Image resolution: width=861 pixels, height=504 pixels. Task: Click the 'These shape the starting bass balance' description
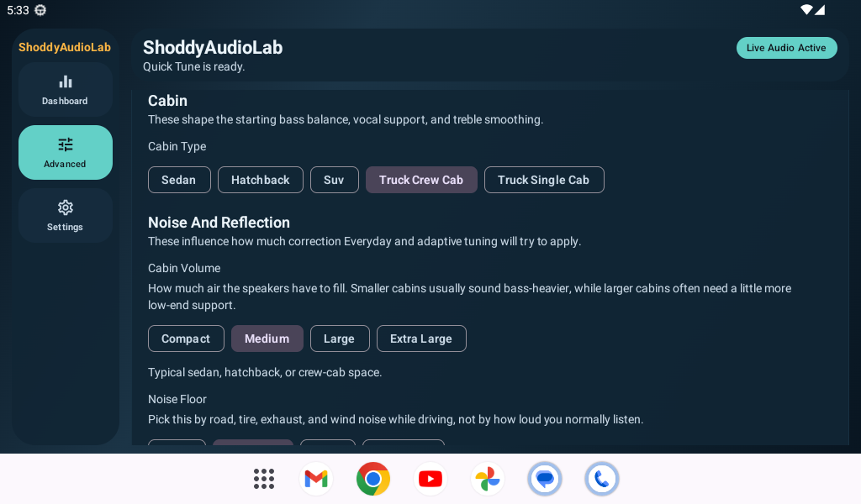tap(346, 119)
